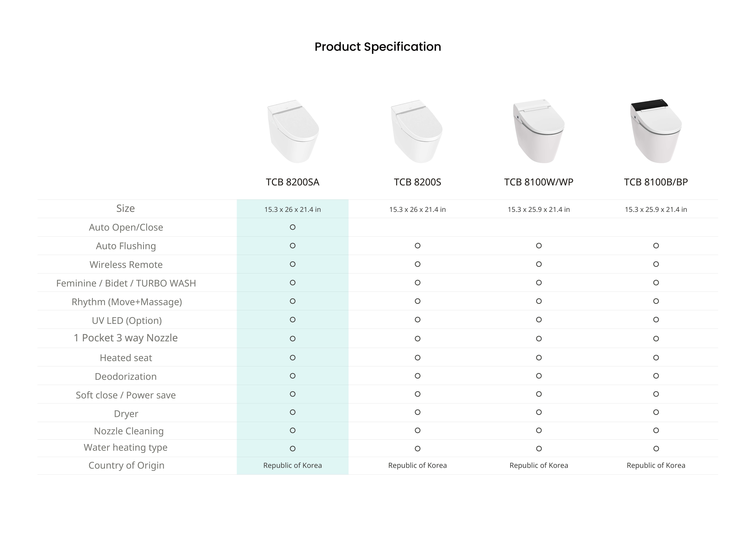The image size is (756, 541).
Task: Click the Country of Origin row label
Action: (x=126, y=465)
